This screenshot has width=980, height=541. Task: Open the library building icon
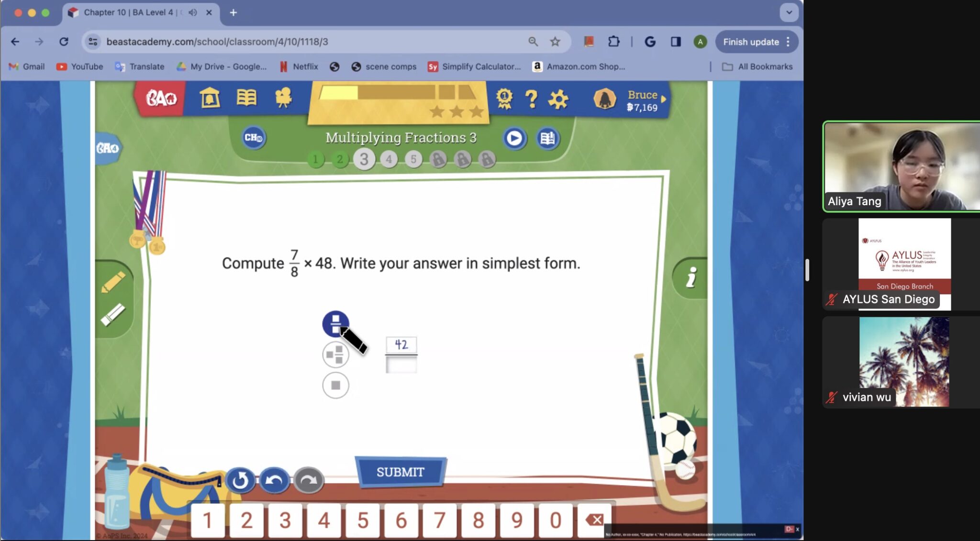[x=210, y=98]
